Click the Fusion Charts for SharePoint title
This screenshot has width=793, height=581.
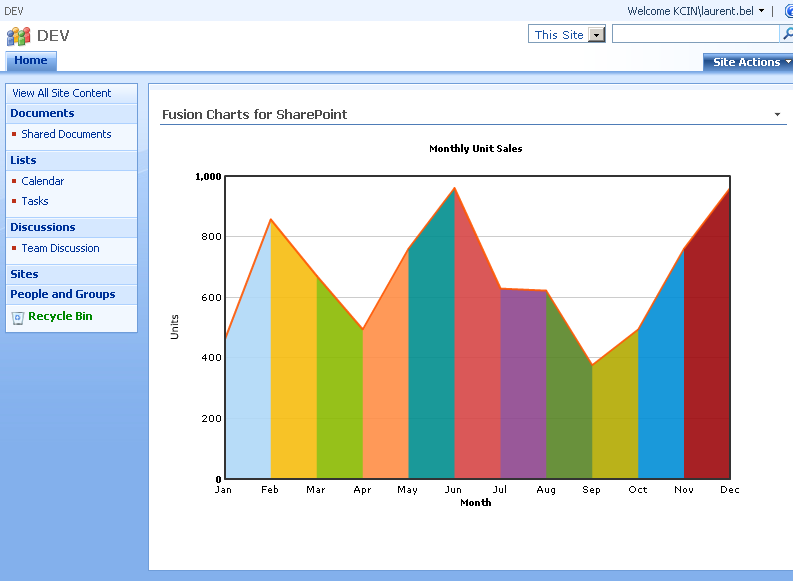pyautogui.click(x=254, y=115)
